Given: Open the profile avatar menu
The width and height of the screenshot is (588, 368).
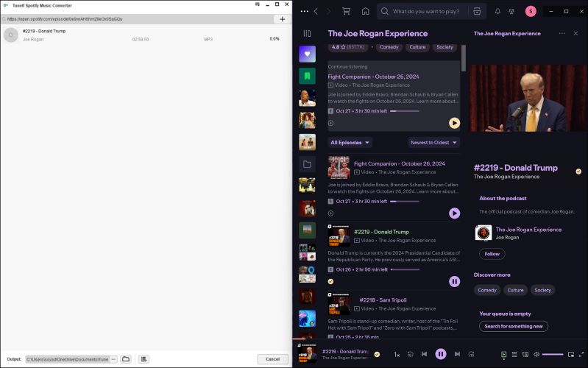Looking at the screenshot, I should (x=531, y=11).
